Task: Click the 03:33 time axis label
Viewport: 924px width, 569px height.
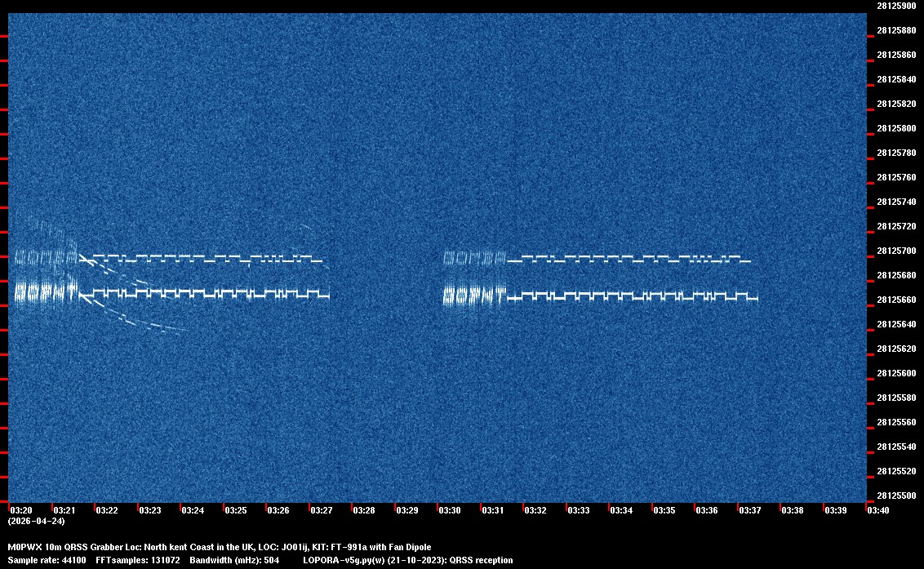Action: click(x=579, y=510)
